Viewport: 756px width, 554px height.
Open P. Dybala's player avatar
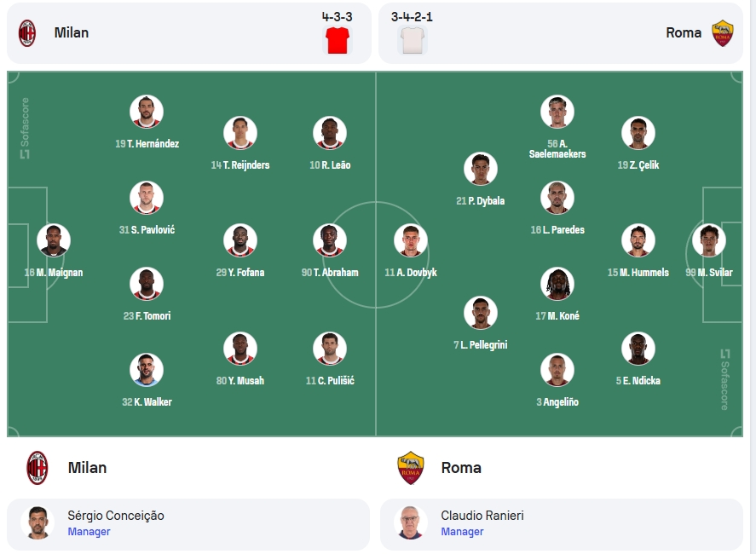[x=480, y=169]
